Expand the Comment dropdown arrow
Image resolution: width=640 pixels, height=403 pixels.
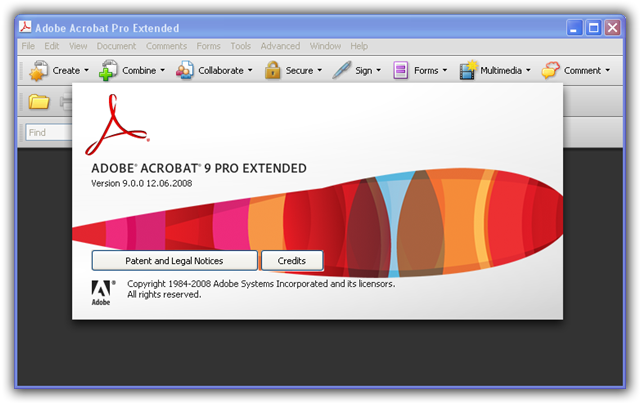(607, 70)
